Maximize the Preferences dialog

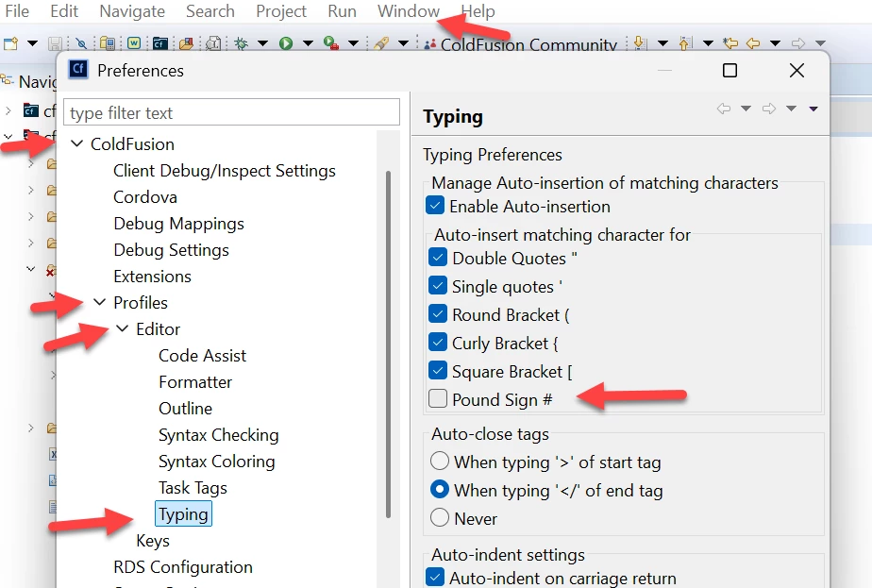click(x=729, y=71)
